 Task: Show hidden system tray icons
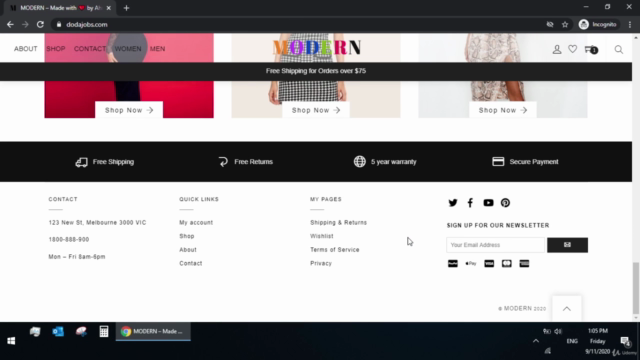[x=536, y=341]
